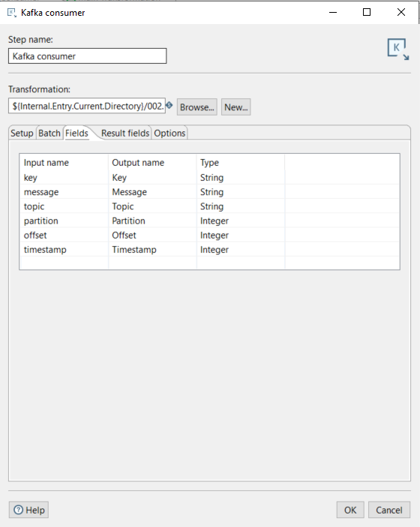Create a new transformation with New button
Viewport: 420px width, 527px height.
point(236,107)
